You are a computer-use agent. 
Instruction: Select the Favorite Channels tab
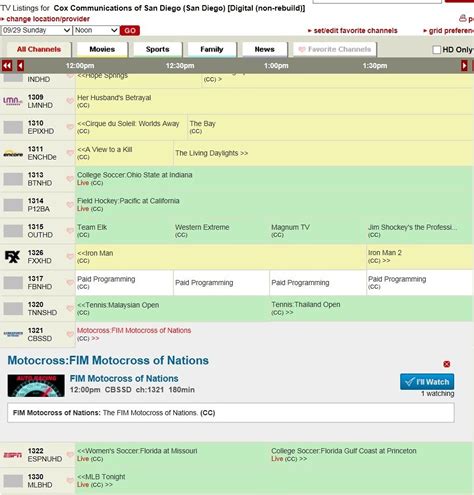tap(335, 49)
